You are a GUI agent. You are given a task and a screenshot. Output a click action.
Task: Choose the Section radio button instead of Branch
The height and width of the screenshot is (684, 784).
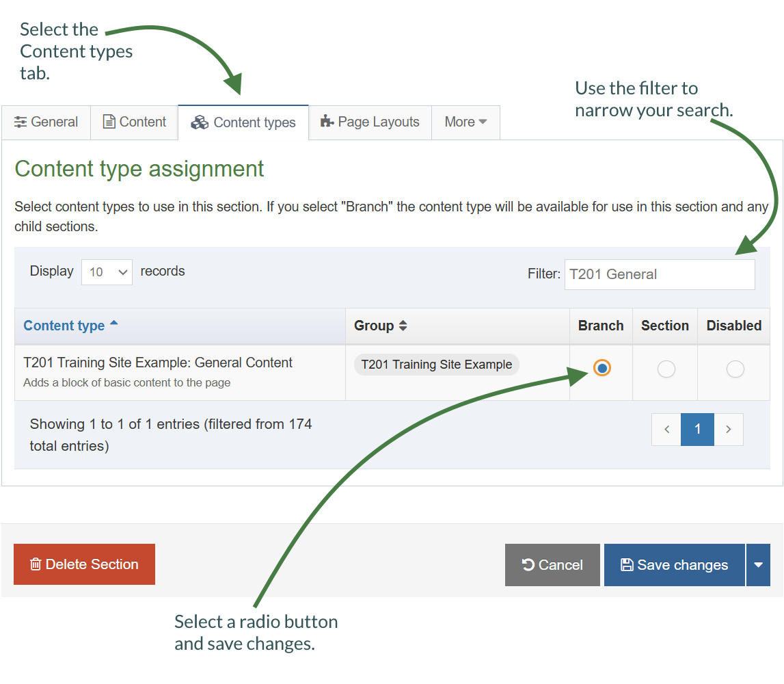tap(665, 369)
